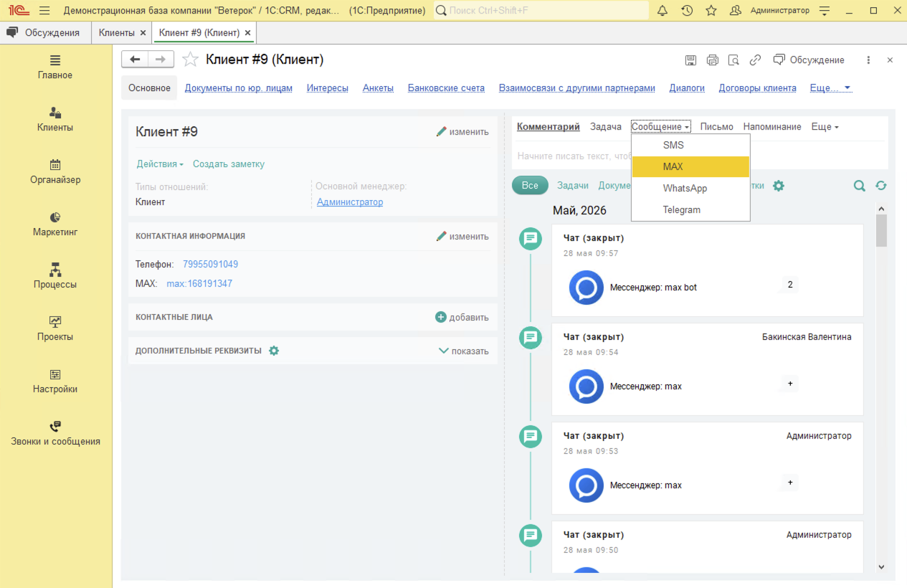Image resolution: width=907 pixels, height=588 pixels.
Task: Open Клиенты section in sidebar
Action: click(55, 119)
